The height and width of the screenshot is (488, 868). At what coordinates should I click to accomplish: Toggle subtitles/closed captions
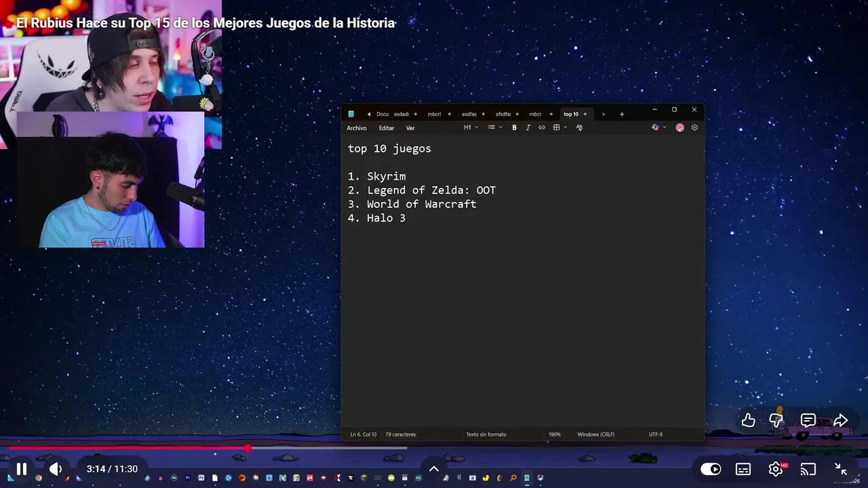click(743, 469)
